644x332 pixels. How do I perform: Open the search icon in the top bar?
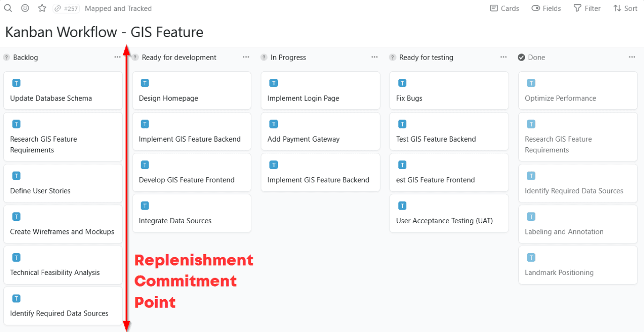(x=8, y=8)
